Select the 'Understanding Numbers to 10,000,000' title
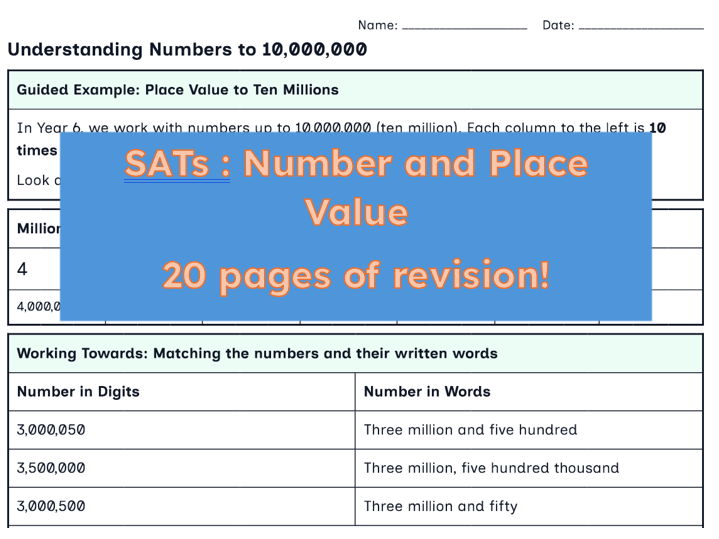Image resolution: width=719 pixels, height=539 pixels. point(187,50)
